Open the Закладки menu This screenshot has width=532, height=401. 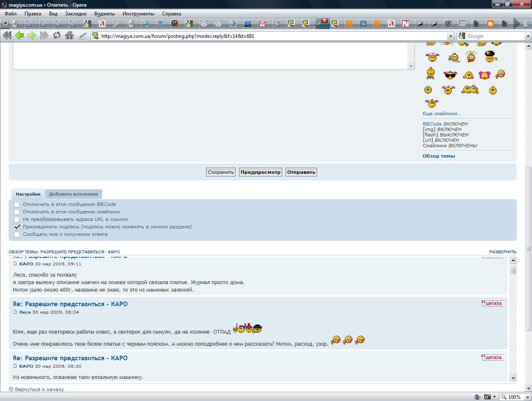click(x=76, y=14)
